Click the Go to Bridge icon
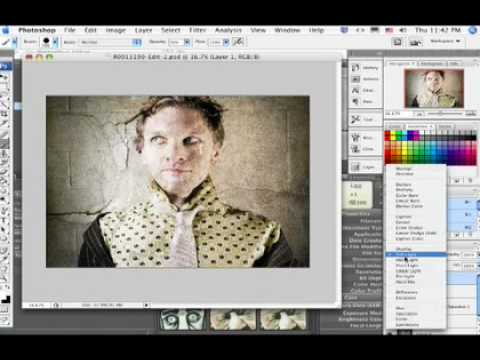480x360 pixels. (415, 42)
